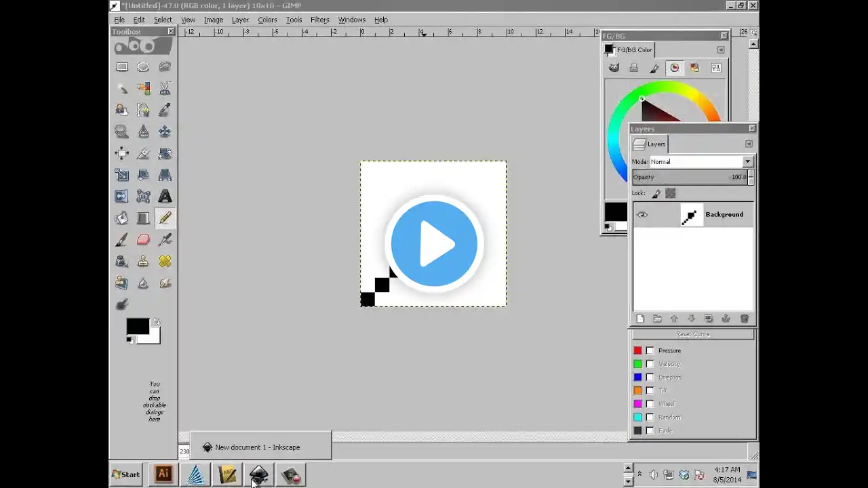Enable the Wheel checkbox

[x=650, y=404]
